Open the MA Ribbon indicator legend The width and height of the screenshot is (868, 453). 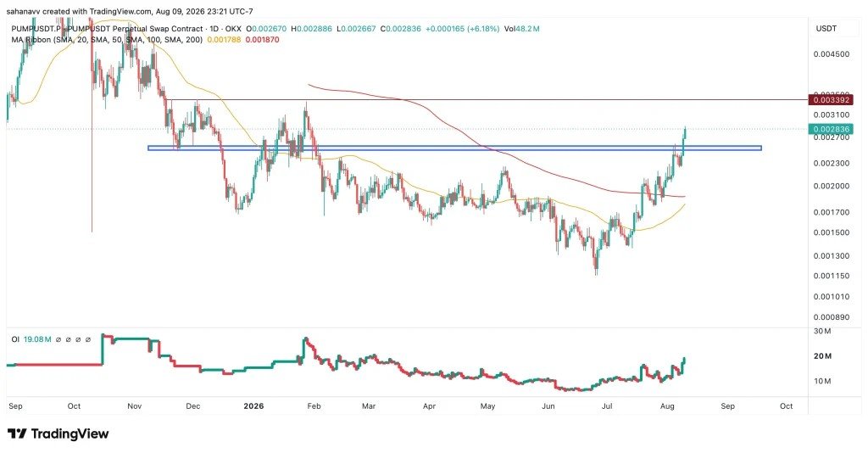pyautogui.click(x=107, y=40)
